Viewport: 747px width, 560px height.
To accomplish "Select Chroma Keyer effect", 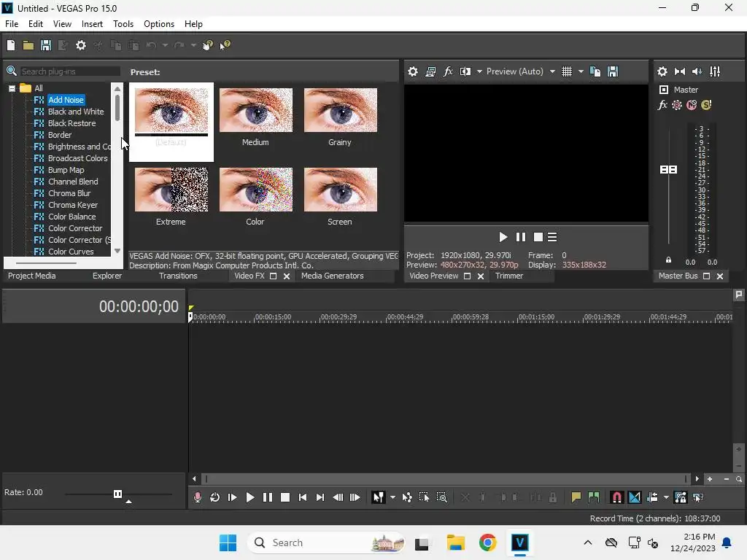I will 73,205.
